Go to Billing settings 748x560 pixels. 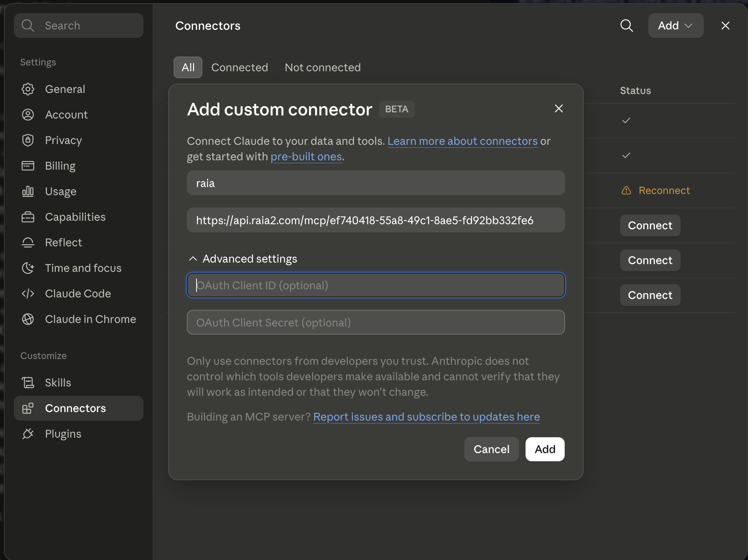click(x=79, y=166)
